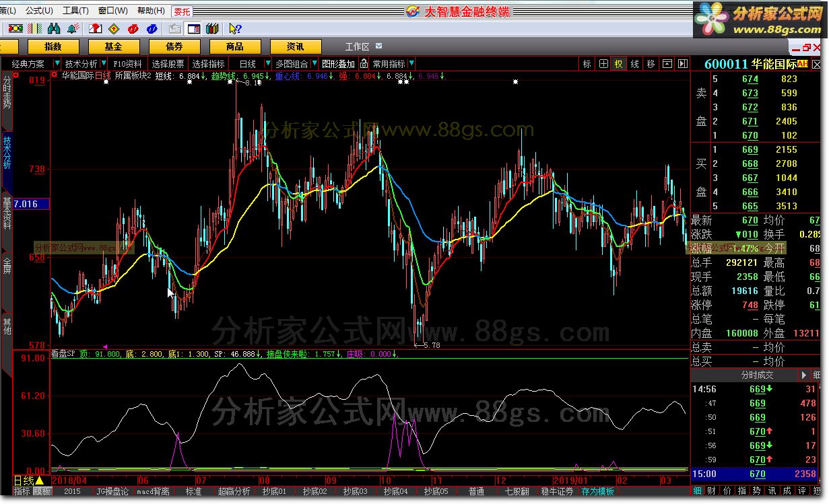Select the macd背离 template tab

(153, 492)
